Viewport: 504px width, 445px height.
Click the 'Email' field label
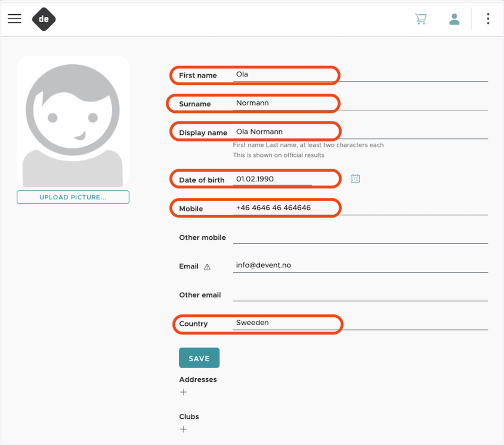pos(189,266)
